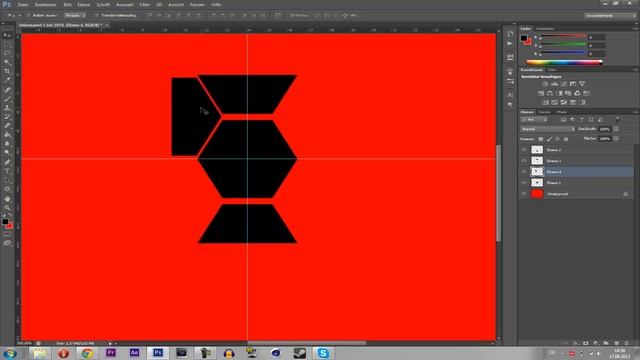Open the Korrekturen panel flyout menu
640x360 pixels.
[x=635, y=70]
